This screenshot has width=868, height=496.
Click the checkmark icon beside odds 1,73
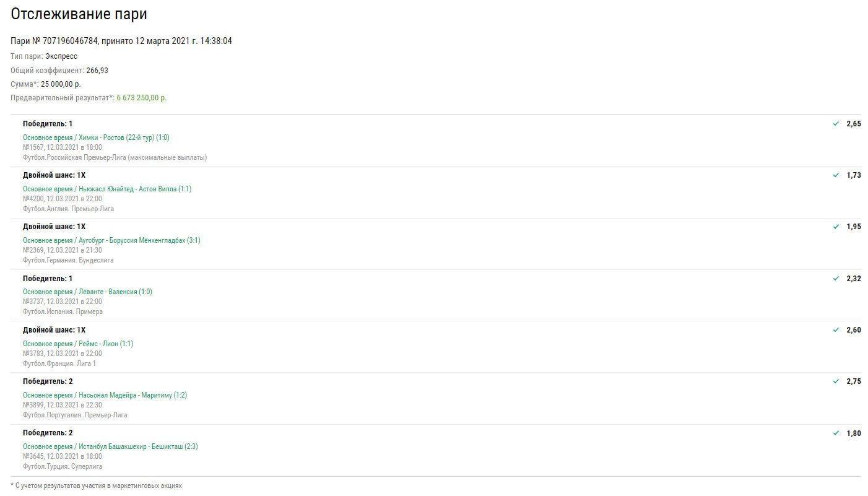coord(836,175)
